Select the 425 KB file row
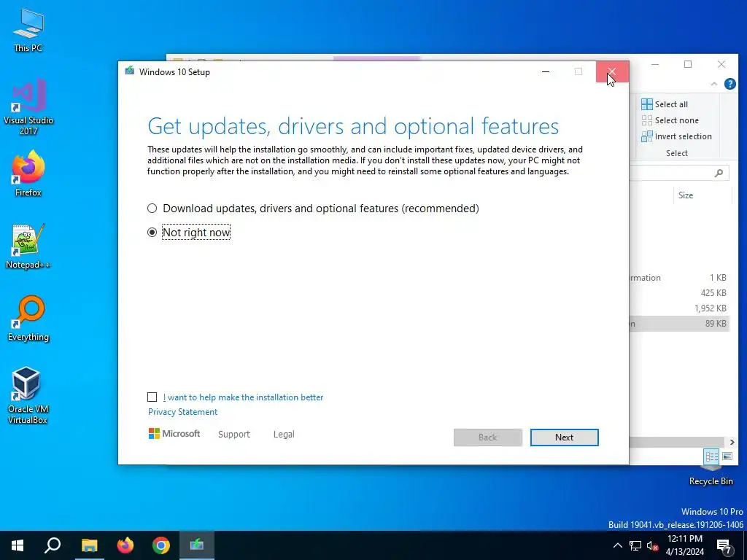747x560 pixels. pos(679,293)
